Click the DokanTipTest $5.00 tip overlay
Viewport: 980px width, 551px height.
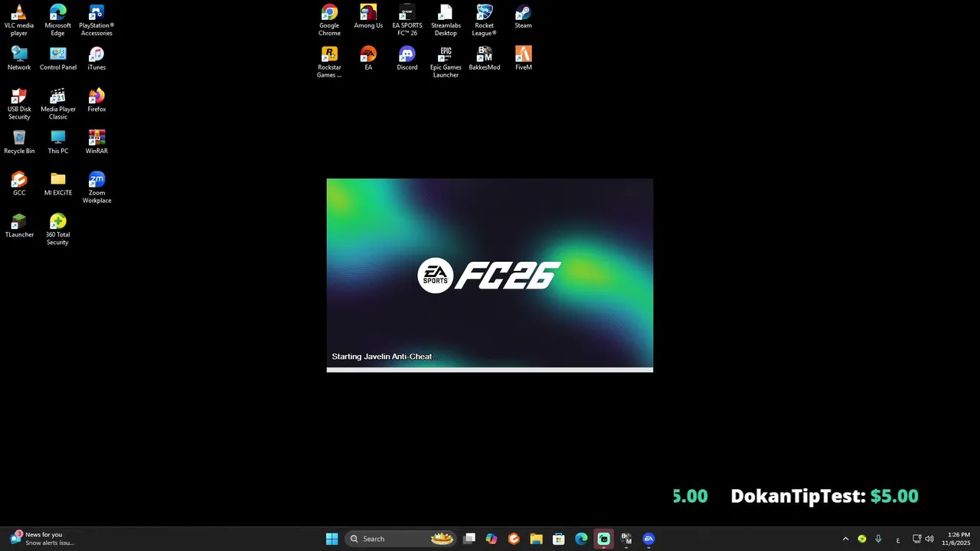(x=825, y=496)
